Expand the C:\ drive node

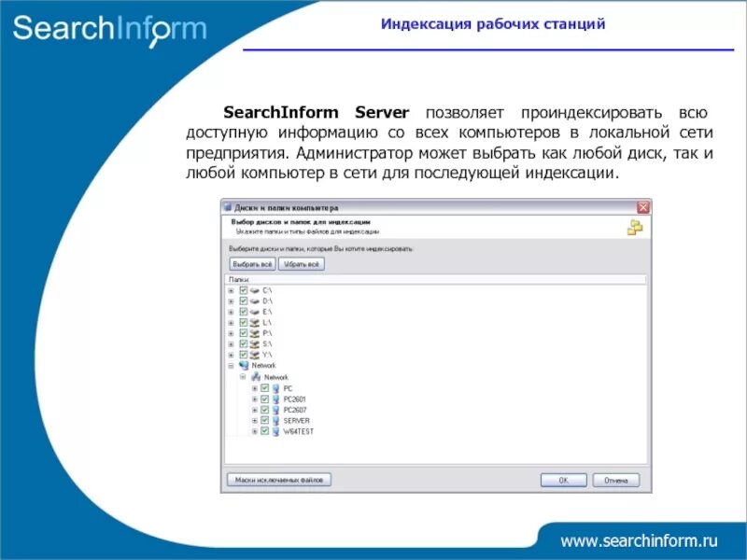[231, 290]
